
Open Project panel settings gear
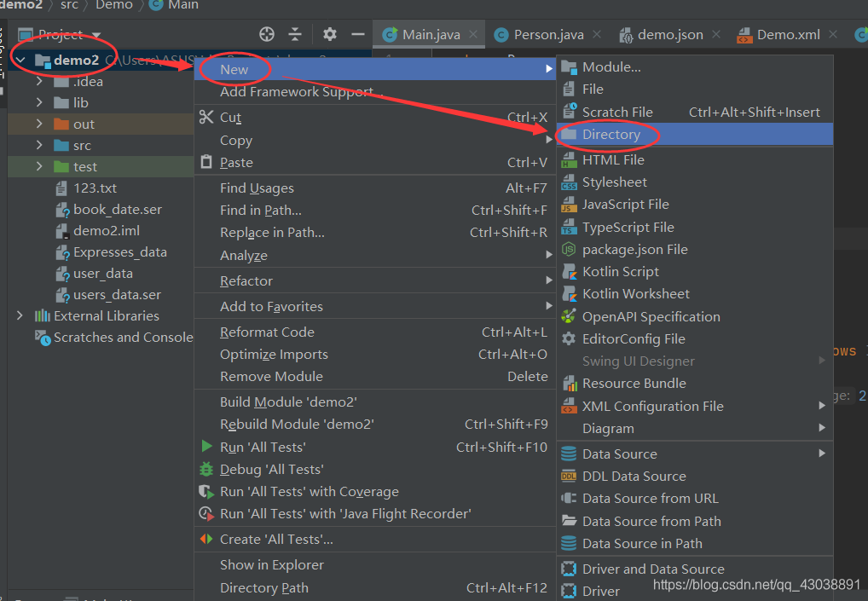point(330,34)
